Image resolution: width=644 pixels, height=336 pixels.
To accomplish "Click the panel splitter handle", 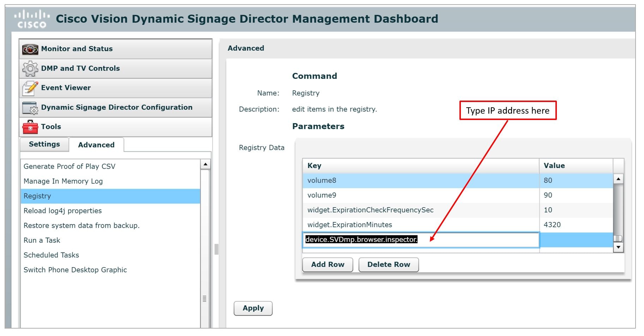I will point(216,250).
